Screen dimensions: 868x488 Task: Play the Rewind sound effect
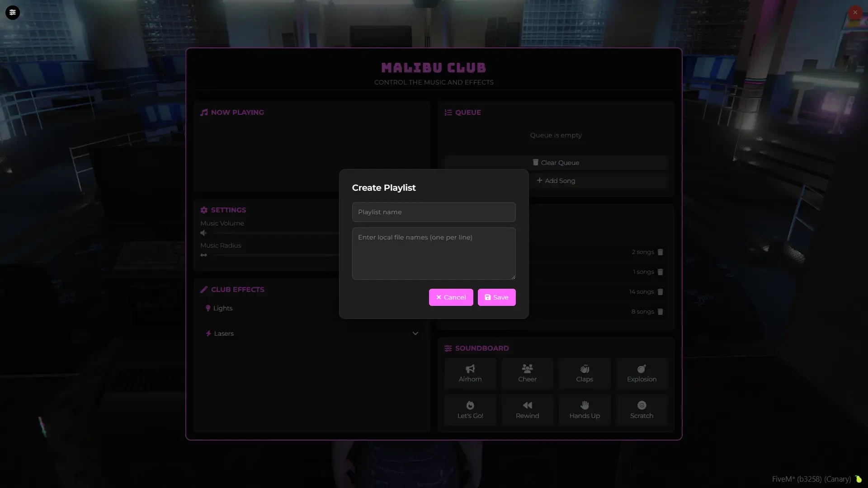[527, 410]
